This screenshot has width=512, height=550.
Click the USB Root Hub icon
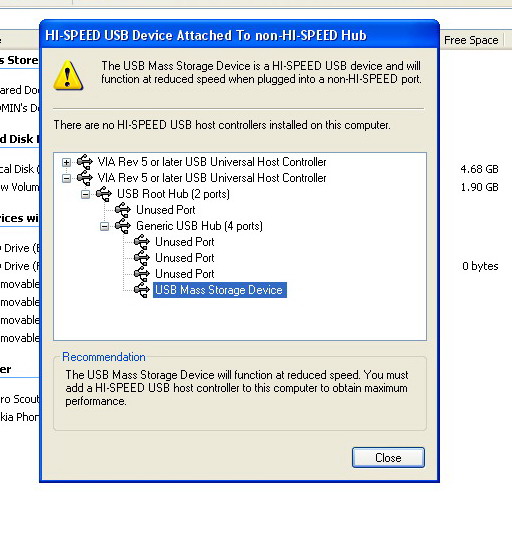pyautogui.click(x=104, y=194)
